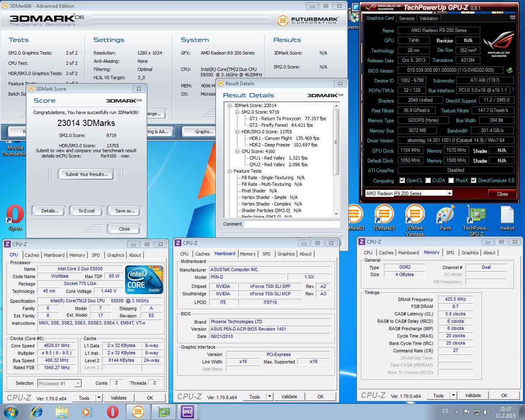Click the Graphs button in 3DMark06
This screenshot has width=525, height=420.
(204, 132)
